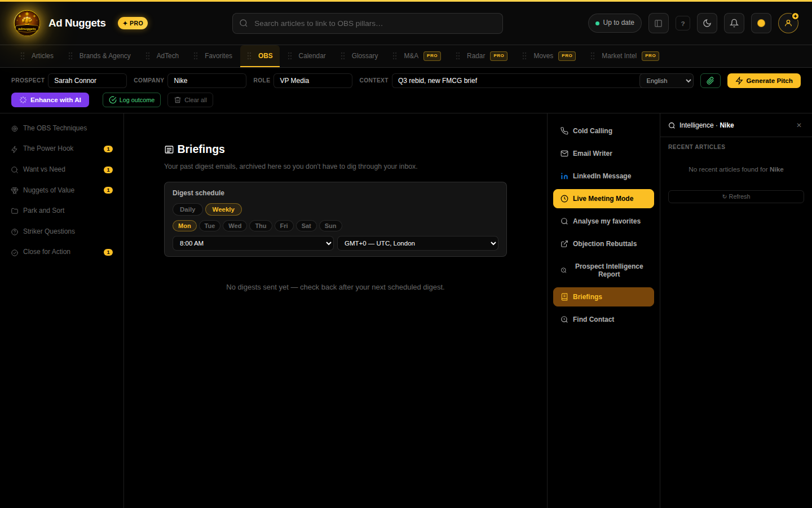Open the Market Intel PRO tab

tap(625, 56)
